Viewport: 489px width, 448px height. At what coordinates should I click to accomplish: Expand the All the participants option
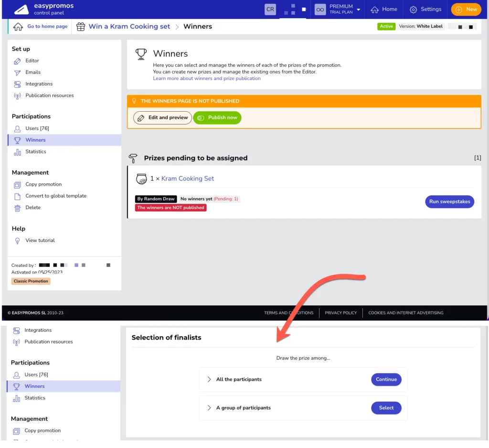pos(209,379)
